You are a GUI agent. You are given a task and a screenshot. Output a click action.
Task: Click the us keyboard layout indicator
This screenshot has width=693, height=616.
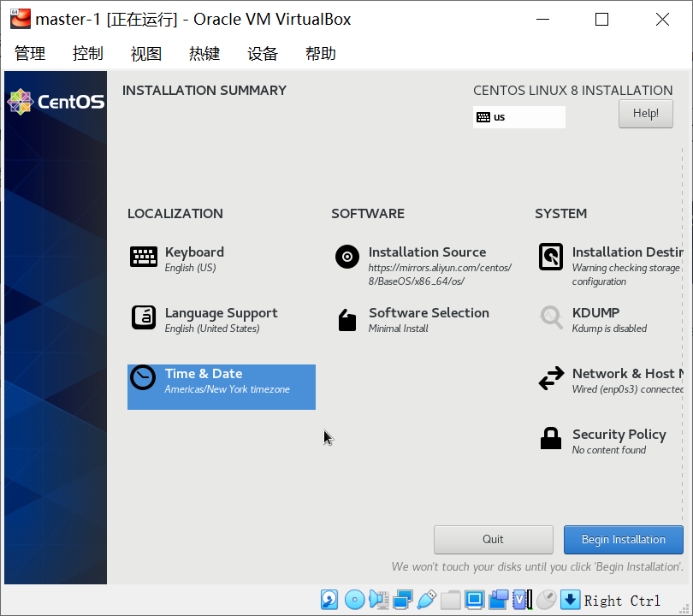click(x=518, y=117)
